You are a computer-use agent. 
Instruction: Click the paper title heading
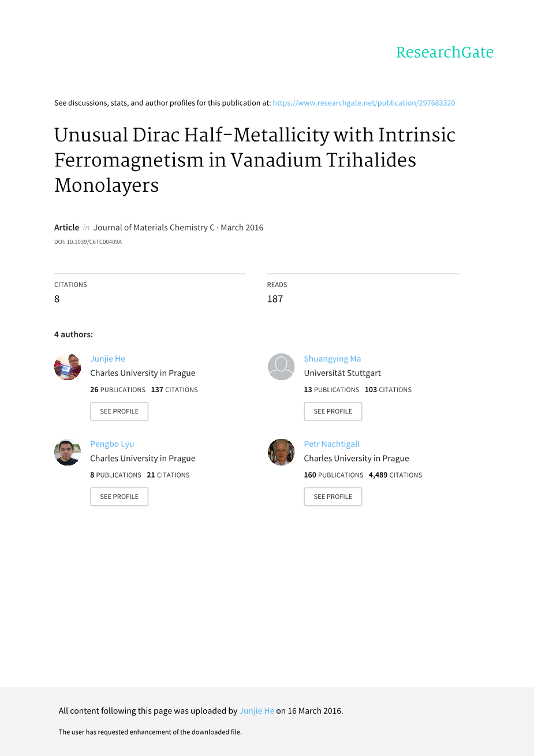point(255,160)
